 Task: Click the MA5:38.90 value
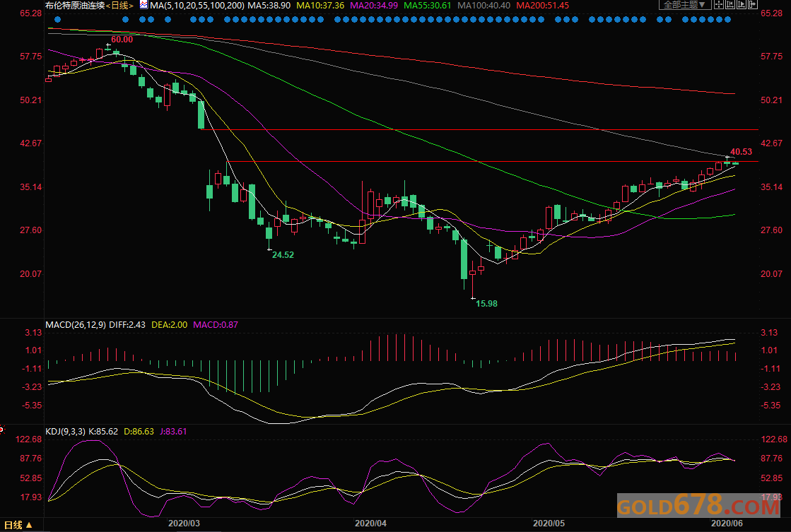[x=269, y=6]
